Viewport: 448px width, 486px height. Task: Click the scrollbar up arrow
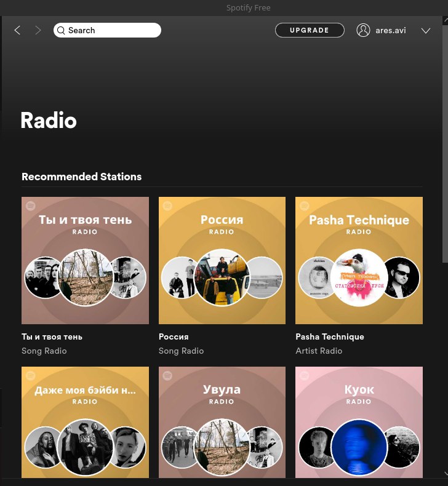pos(445,20)
